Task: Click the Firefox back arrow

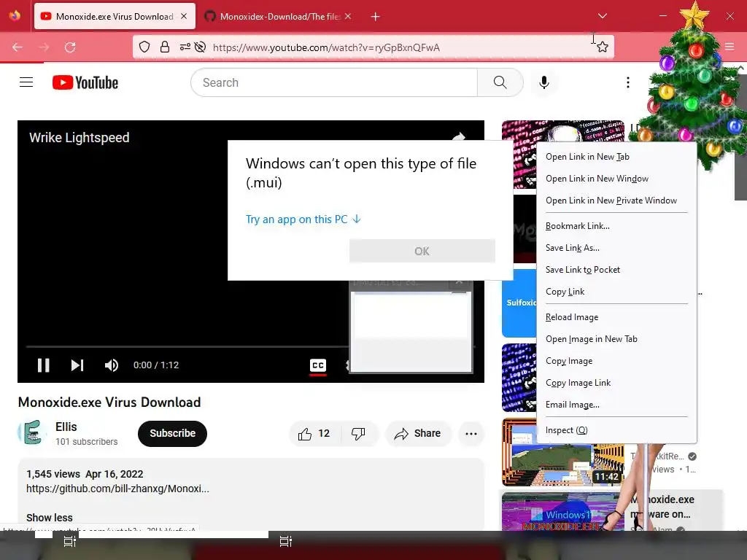Action: [18, 47]
